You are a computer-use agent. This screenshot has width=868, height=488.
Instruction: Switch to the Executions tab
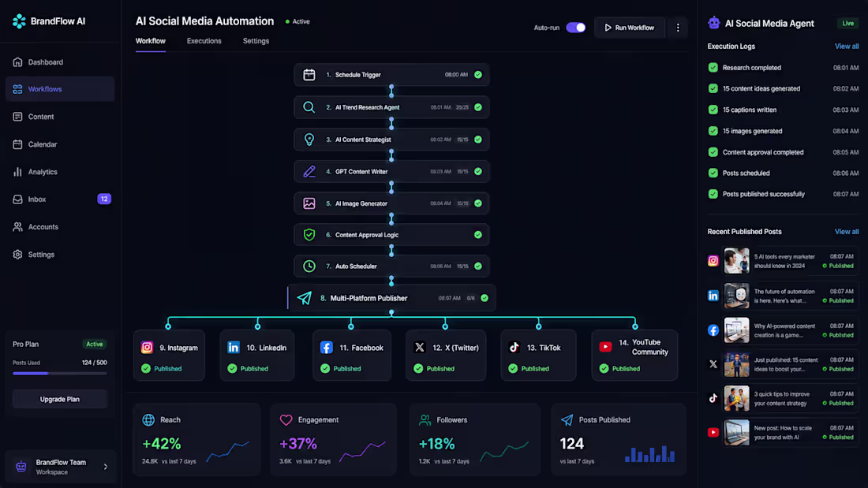coord(204,41)
